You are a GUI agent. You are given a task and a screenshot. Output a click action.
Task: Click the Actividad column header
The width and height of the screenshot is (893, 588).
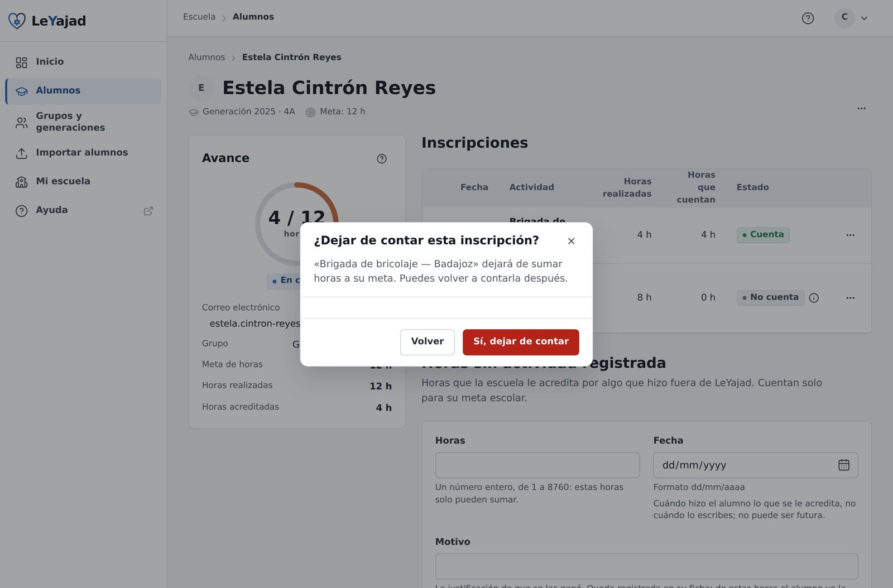tap(531, 187)
